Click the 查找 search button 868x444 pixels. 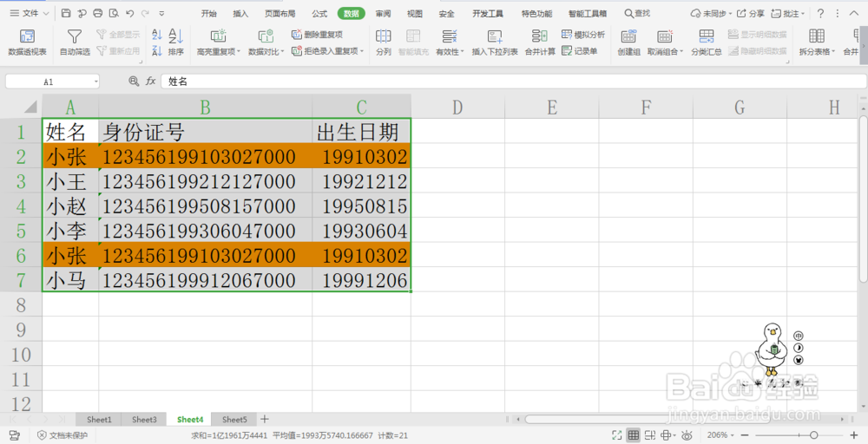pyautogui.click(x=637, y=13)
